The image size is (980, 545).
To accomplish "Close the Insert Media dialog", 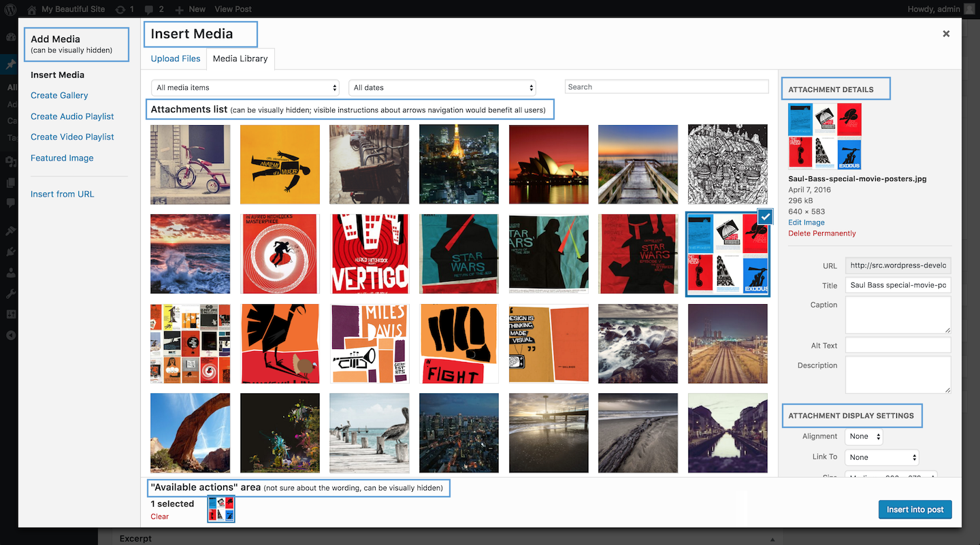I will (946, 33).
